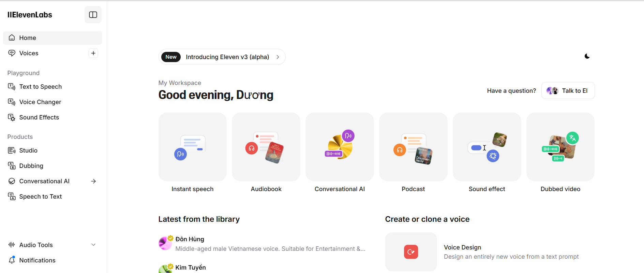Open the Podcast card

coord(413,147)
